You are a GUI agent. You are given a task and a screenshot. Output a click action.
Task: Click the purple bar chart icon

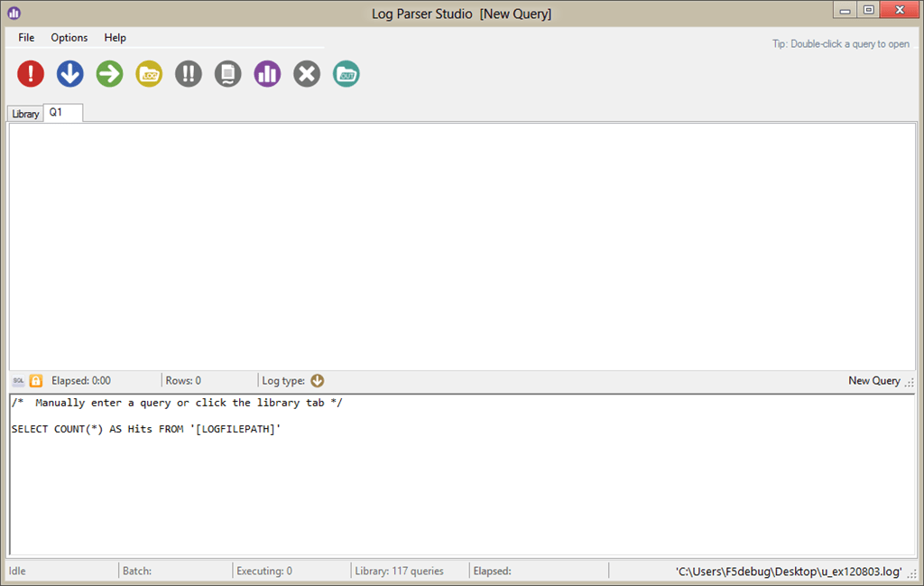tap(267, 74)
